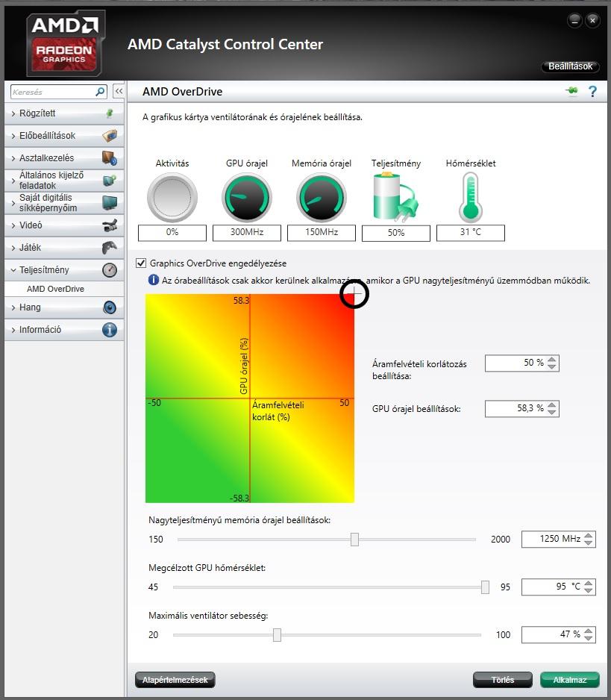The height and width of the screenshot is (700, 611).
Task: Open the Beállítások menu
Action: pos(570,66)
